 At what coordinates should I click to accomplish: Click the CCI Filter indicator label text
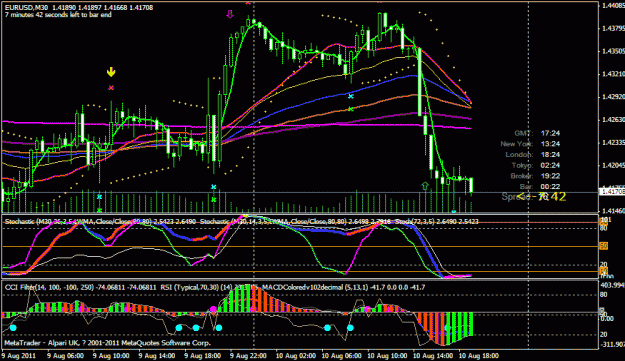(81, 287)
